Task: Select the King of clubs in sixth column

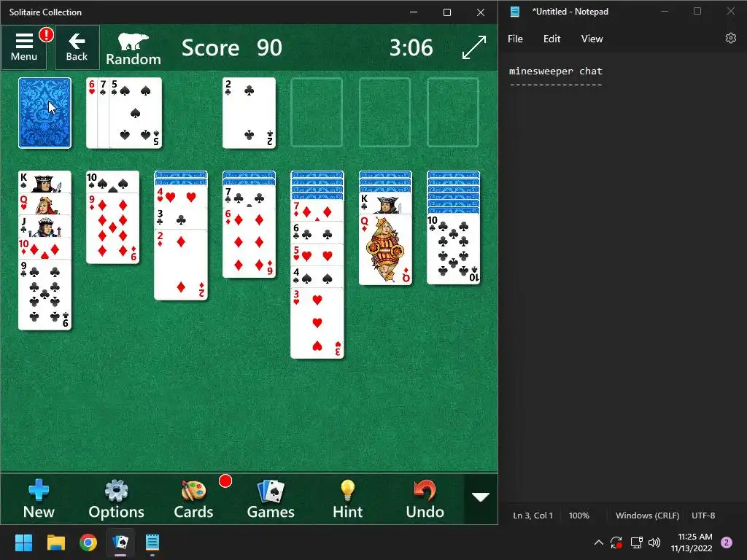Action: tap(385, 203)
